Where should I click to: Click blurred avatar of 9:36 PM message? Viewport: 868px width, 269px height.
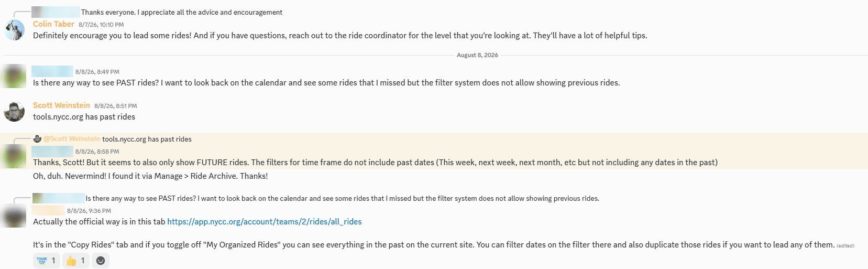pos(14,216)
